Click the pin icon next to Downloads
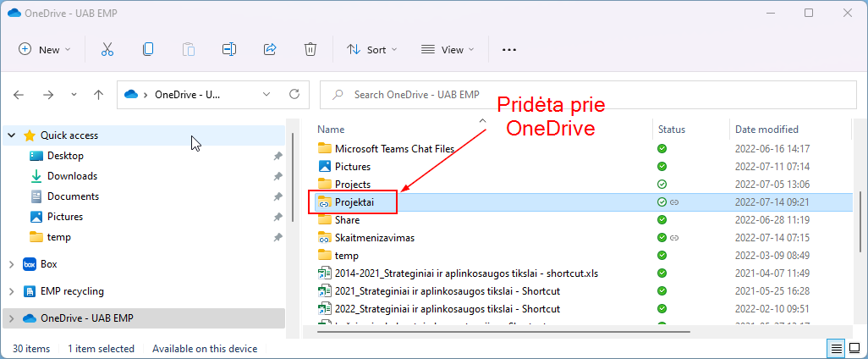Viewport: 868px width, 359px height. pos(277,176)
